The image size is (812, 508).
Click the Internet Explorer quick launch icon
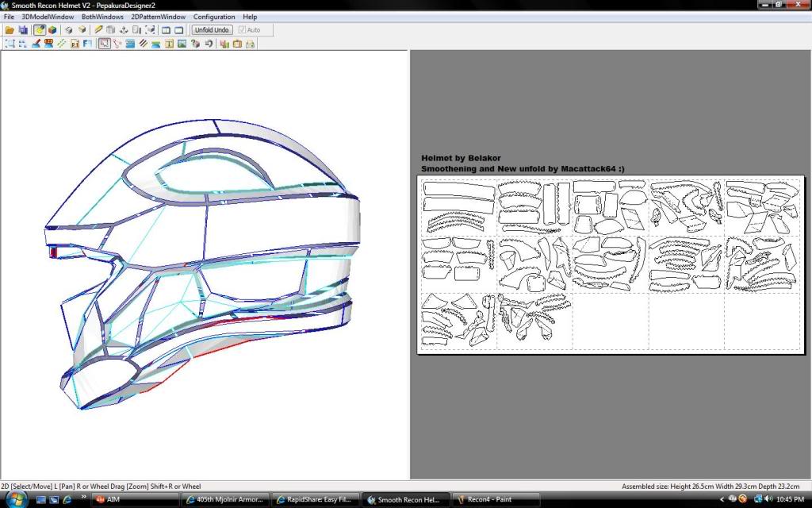[x=67, y=500]
